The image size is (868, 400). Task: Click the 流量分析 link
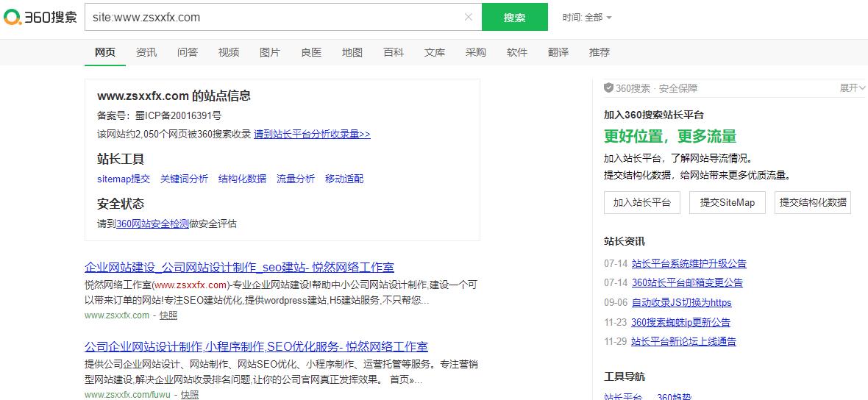click(x=296, y=179)
